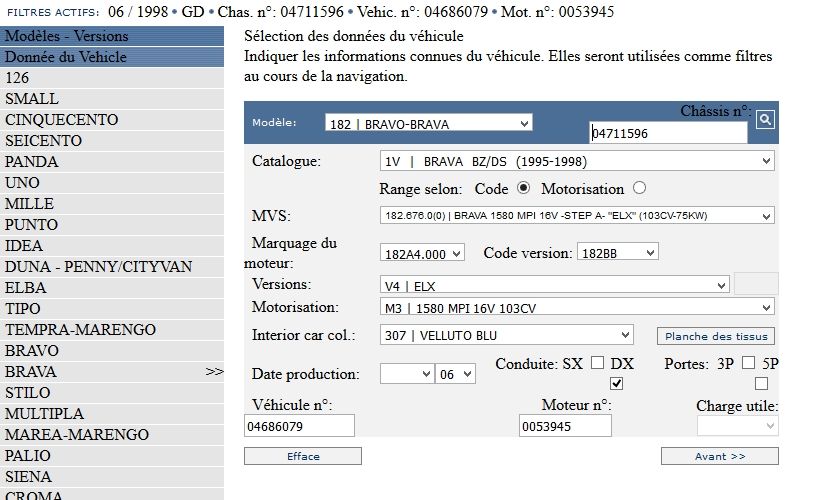This screenshot has width=824, height=500.
Task: Select TIPO in the model list
Action: point(112,309)
